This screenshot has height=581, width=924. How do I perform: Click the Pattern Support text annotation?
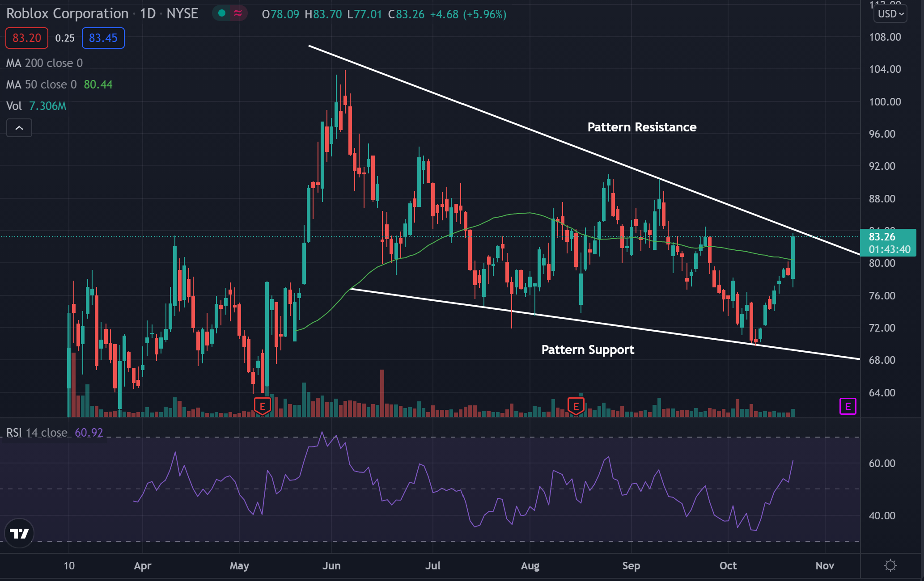[588, 349]
